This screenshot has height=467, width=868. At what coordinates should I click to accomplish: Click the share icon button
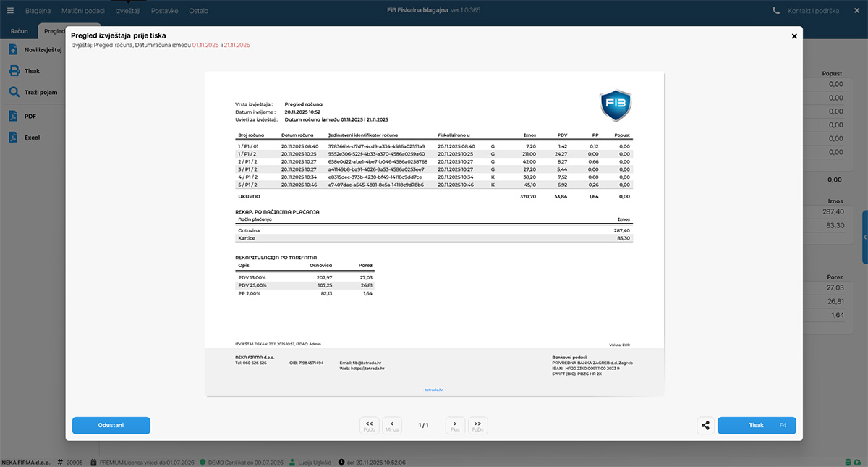click(706, 426)
